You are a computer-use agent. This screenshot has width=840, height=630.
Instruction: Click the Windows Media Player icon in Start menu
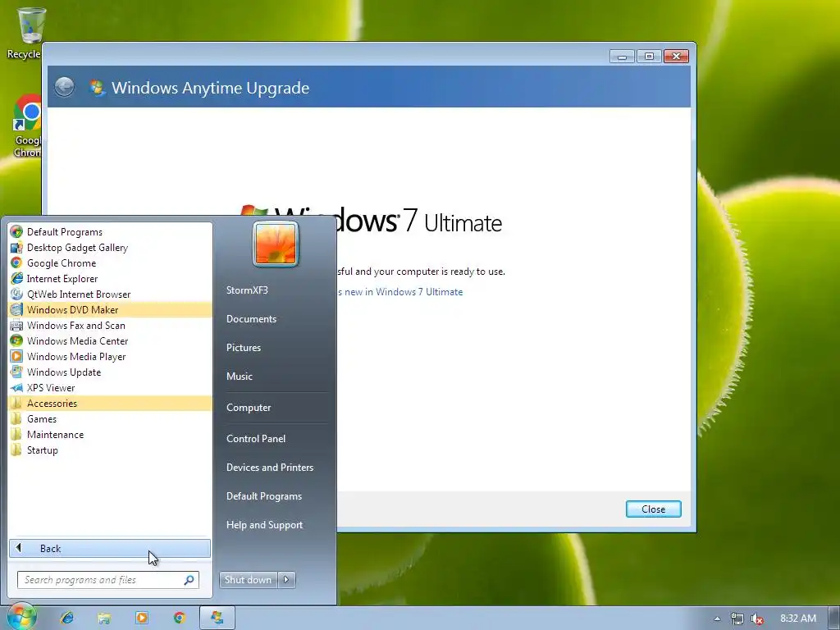pyautogui.click(x=16, y=356)
